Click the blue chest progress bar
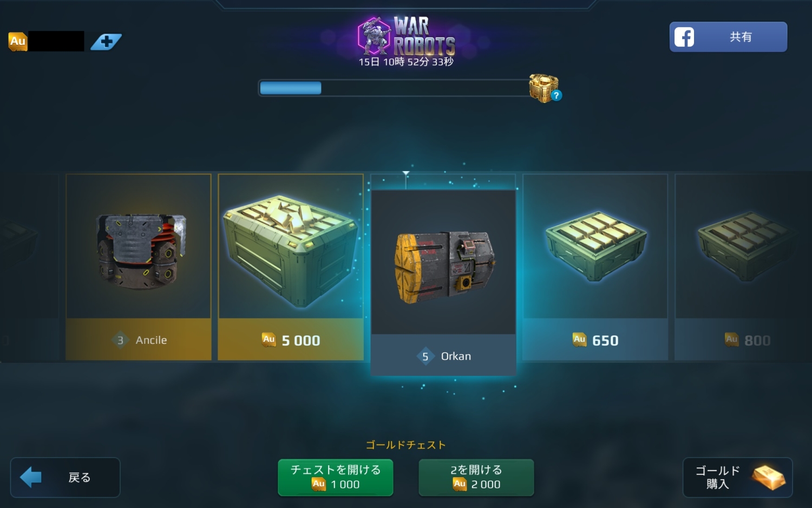Viewport: 812px width, 508px height. 395,88
